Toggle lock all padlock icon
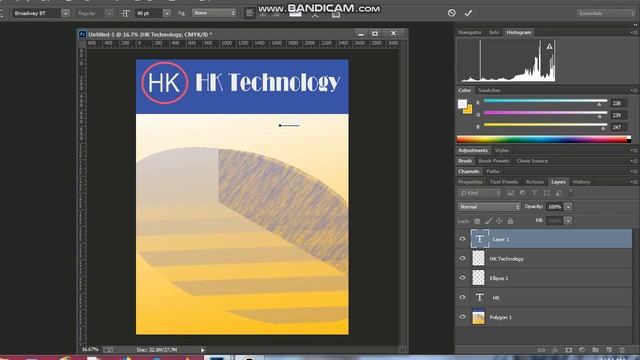The height and width of the screenshot is (360, 640). tap(510, 221)
